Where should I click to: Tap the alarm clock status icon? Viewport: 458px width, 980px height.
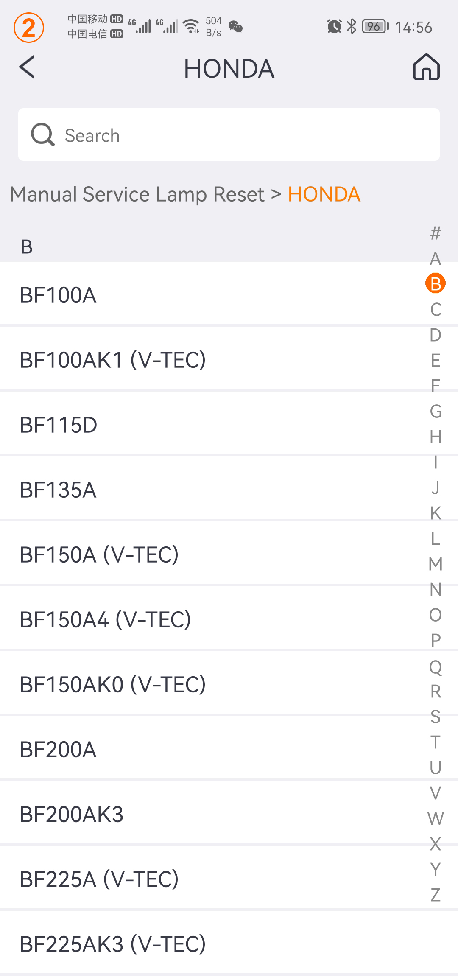334,26
